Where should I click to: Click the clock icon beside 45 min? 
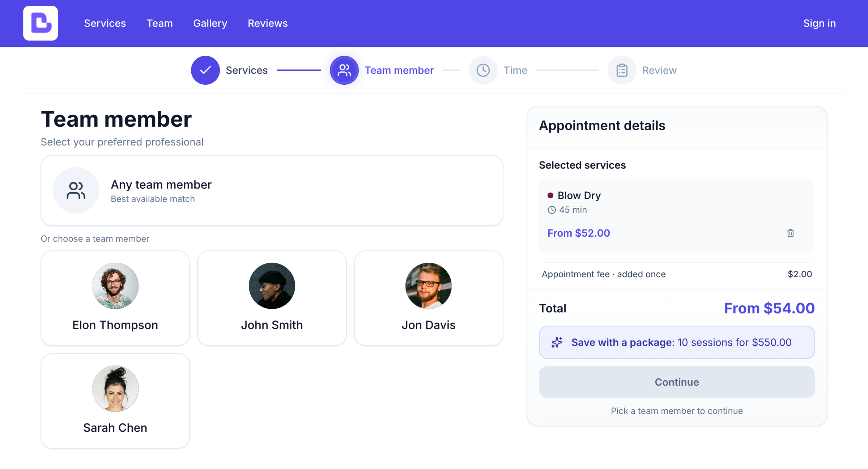pos(552,210)
